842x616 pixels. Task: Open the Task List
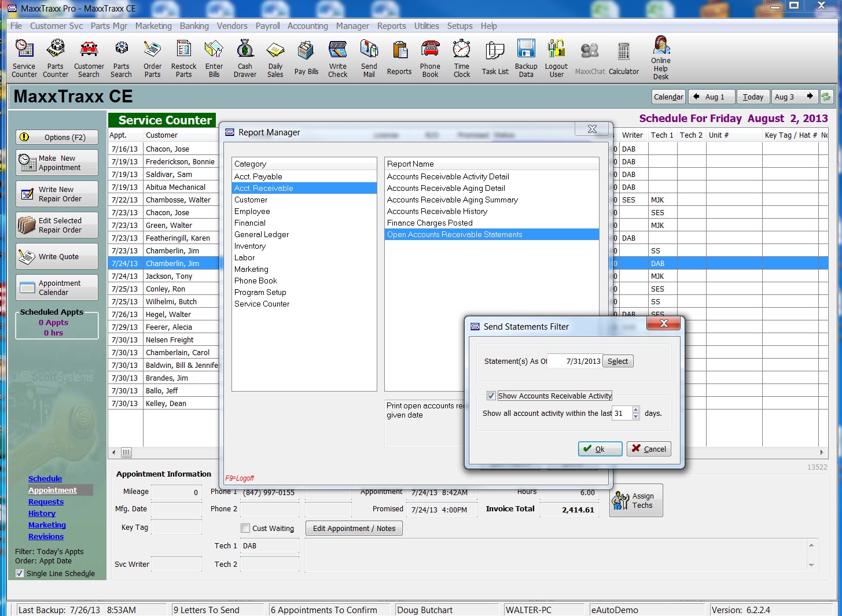(x=495, y=58)
